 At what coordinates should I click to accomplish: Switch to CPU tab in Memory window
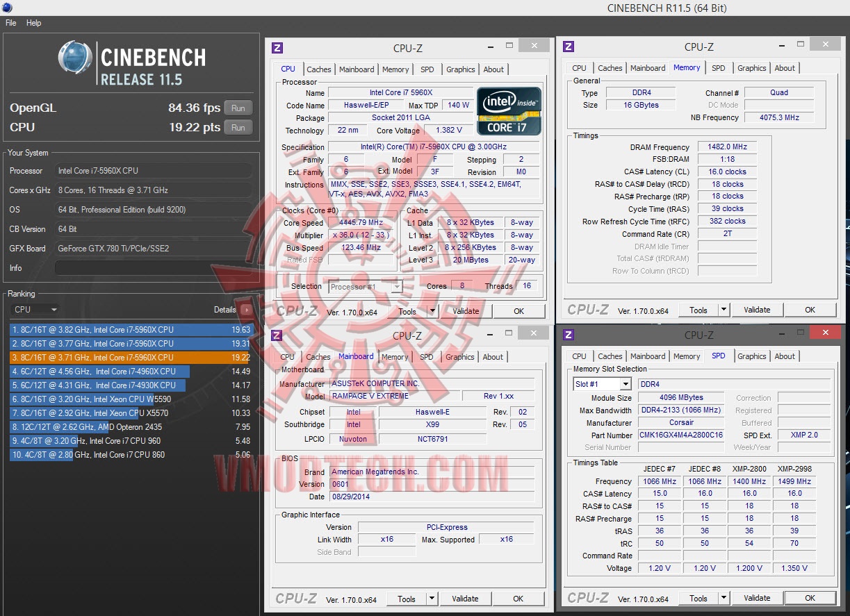(x=580, y=68)
